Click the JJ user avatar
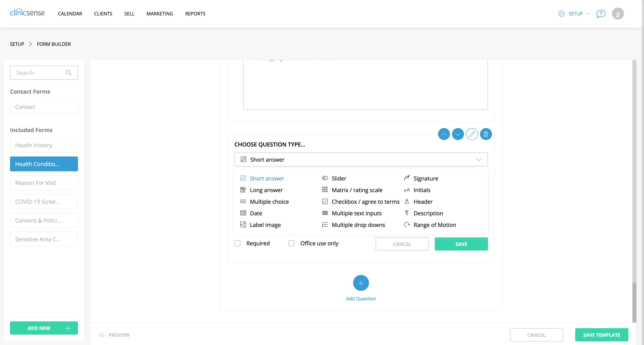The height and width of the screenshot is (345, 644). click(x=618, y=14)
